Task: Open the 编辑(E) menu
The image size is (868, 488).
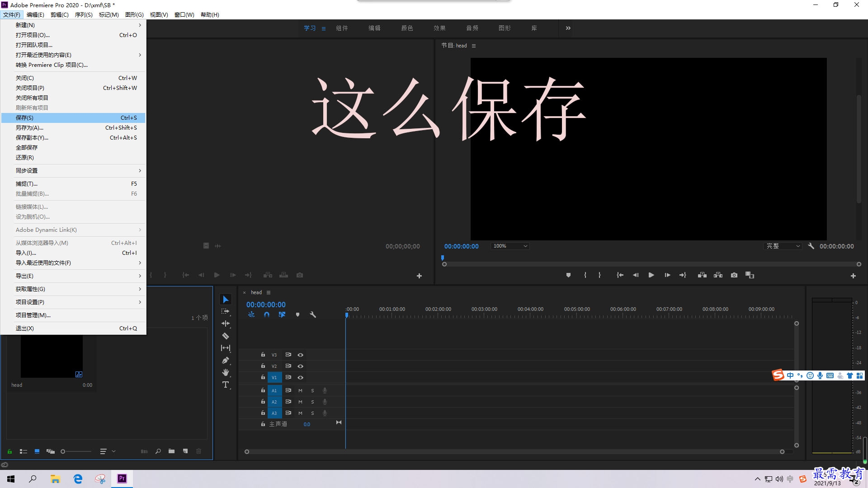Action: coord(35,14)
